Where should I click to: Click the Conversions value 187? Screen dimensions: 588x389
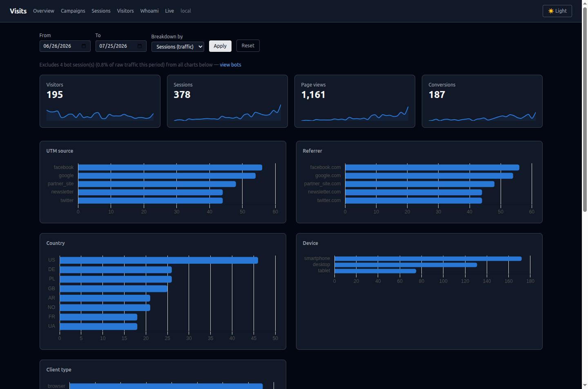[437, 95]
